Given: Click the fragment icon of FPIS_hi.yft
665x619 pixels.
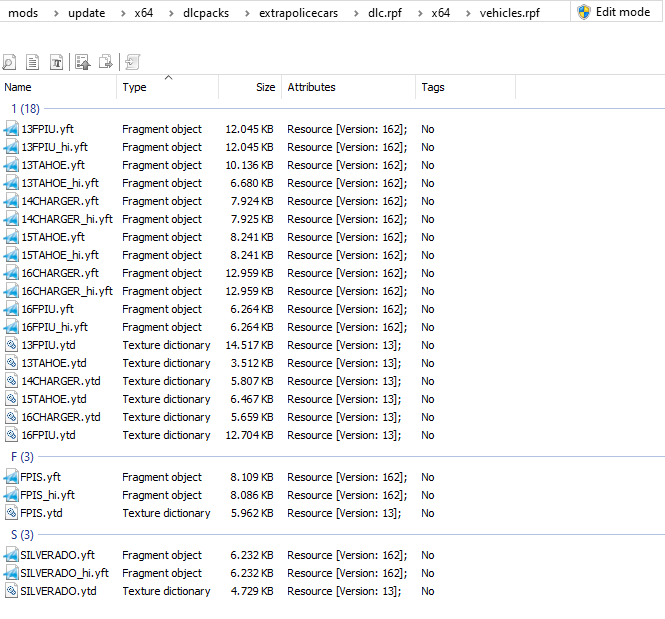Looking at the screenshot, I should 11,495.
